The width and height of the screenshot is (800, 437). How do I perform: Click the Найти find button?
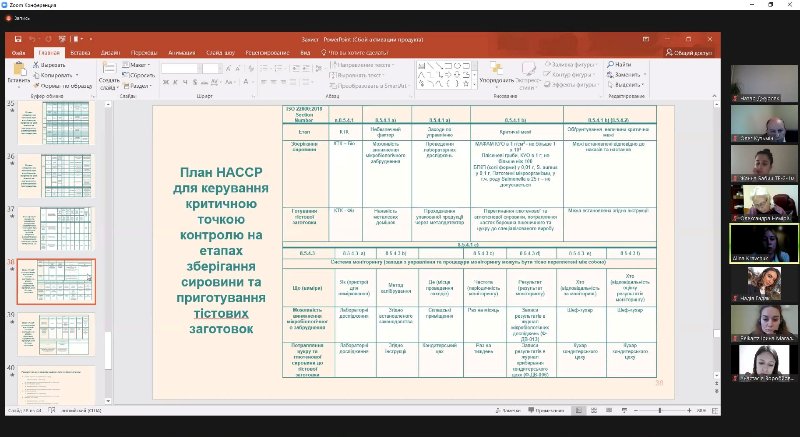click(x=619, y=65)
